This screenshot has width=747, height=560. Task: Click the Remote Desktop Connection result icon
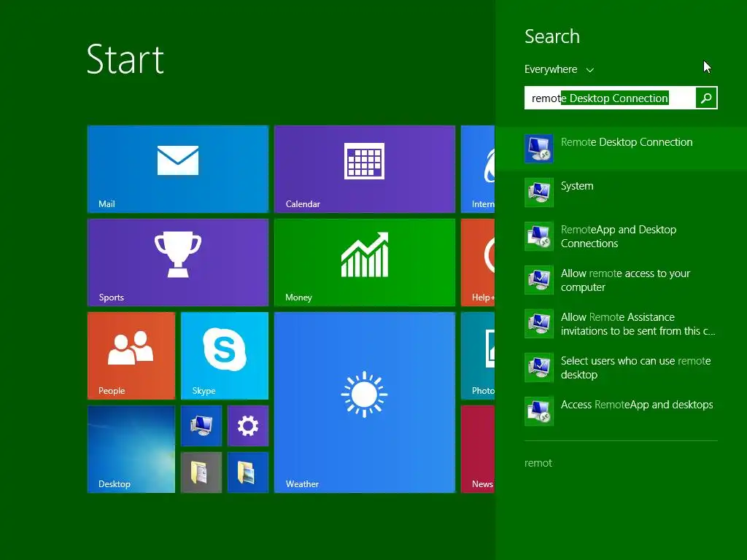tap(539, 148)
